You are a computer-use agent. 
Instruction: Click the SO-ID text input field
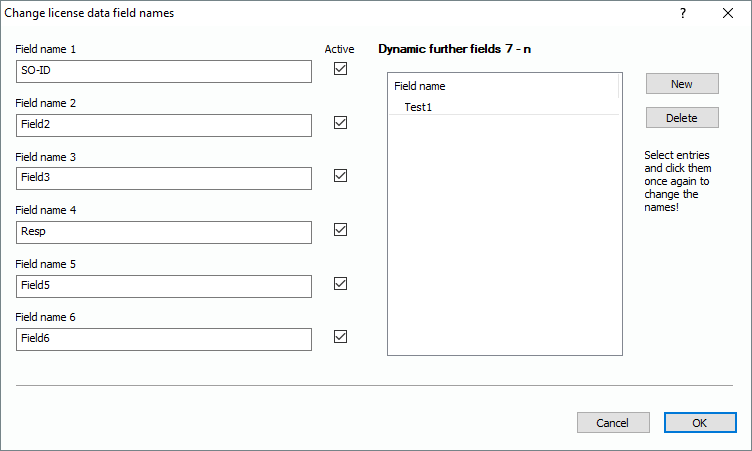coord(164,71)
